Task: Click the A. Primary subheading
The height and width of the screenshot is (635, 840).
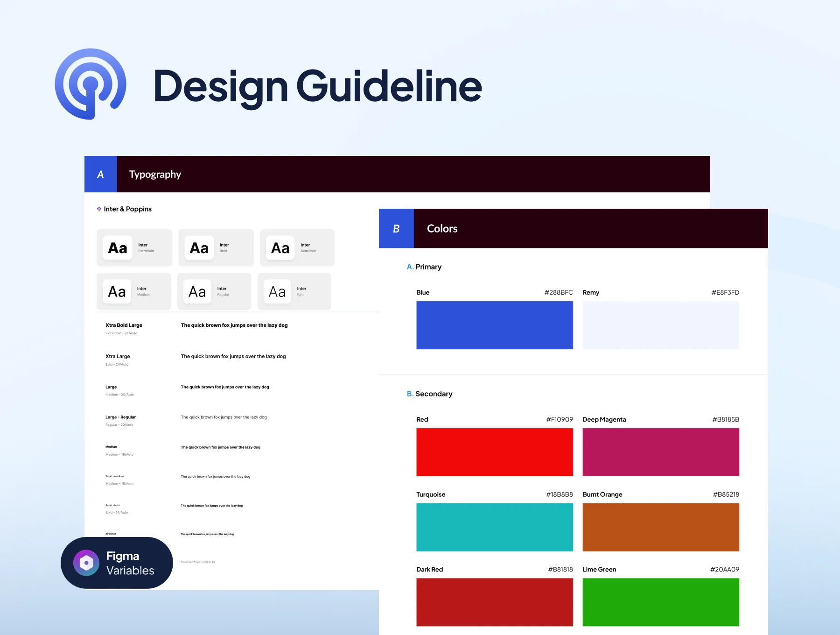Action: point(424,267)
